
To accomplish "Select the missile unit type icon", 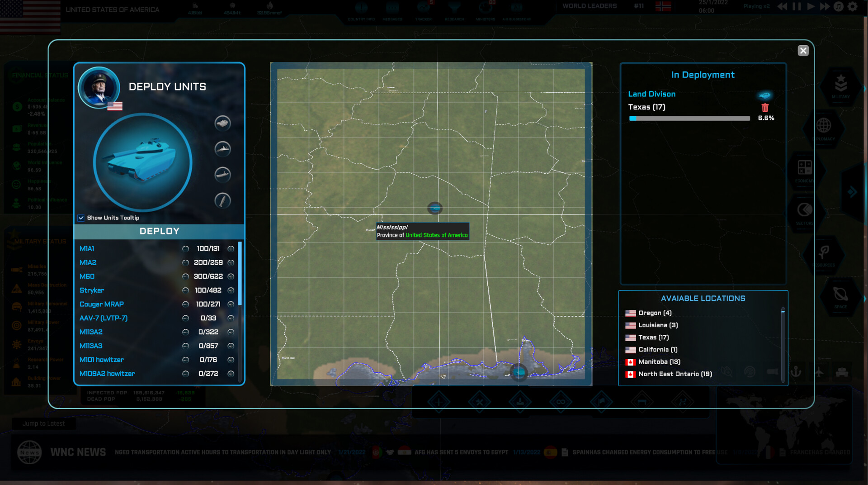I will pyautogui.click(x=222, y=200).
